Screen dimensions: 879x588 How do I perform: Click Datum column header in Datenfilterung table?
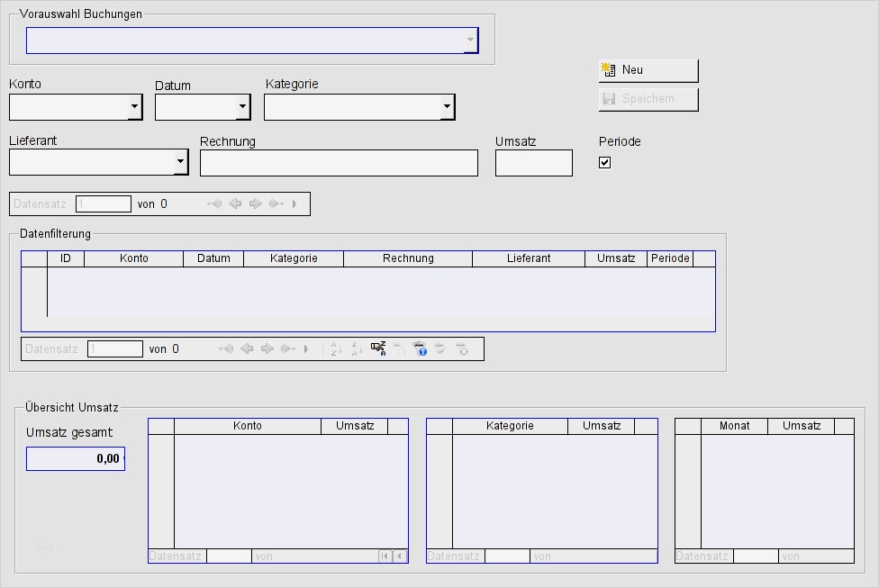coord(213,258)
